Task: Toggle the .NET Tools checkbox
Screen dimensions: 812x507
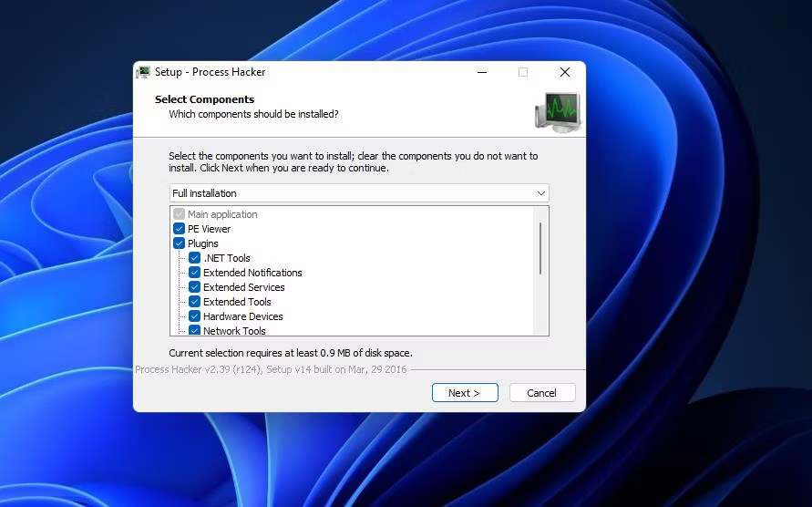Action: (195, 258)
